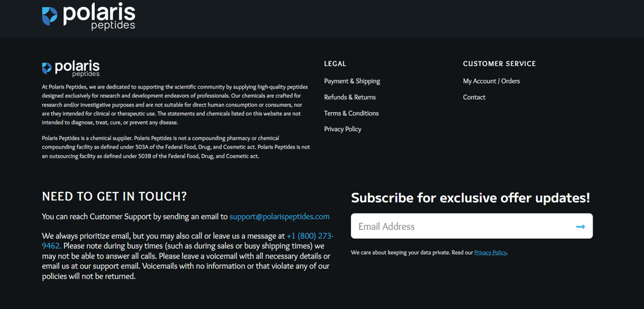View the Terms & Conditions page

(x=351, y=114)
